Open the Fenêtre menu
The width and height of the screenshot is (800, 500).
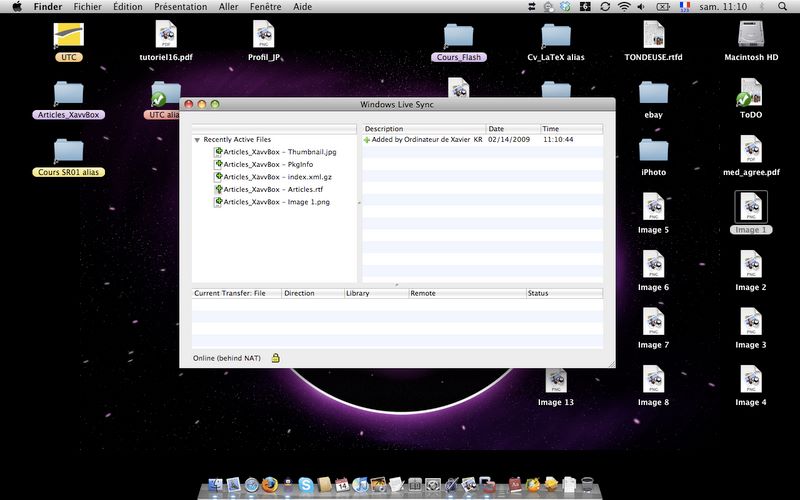click(265, 7)
